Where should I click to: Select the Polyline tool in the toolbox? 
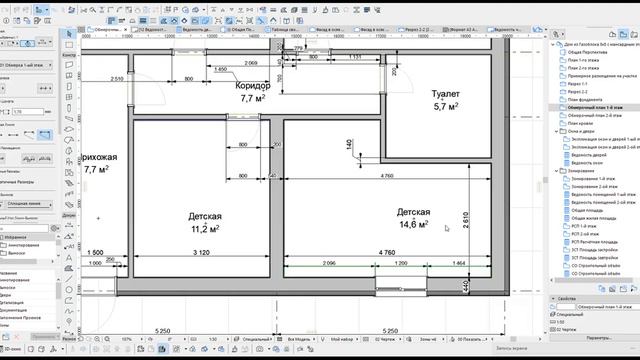click(x=69, y=300)
